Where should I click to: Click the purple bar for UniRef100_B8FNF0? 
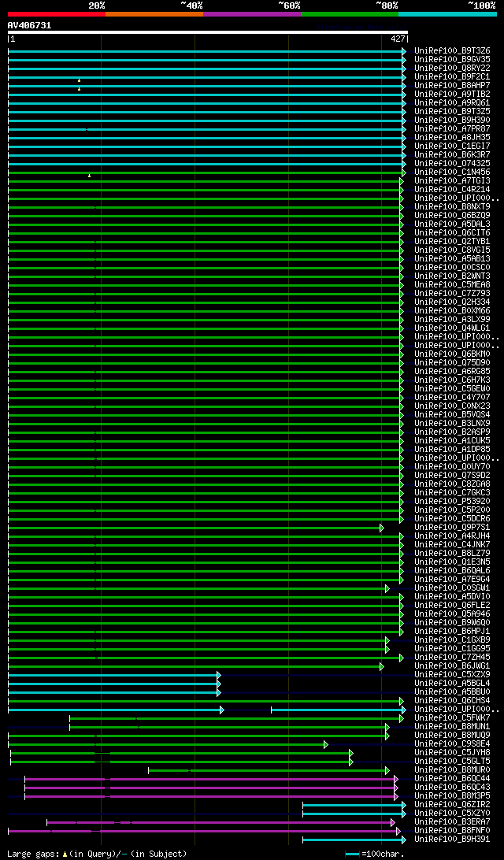[x=203, y=831]
